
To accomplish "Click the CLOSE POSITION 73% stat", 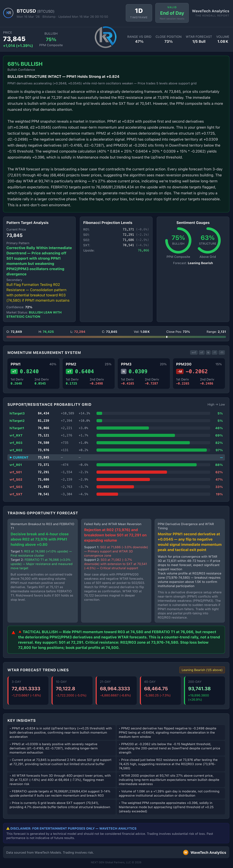I will coord(169,39).
